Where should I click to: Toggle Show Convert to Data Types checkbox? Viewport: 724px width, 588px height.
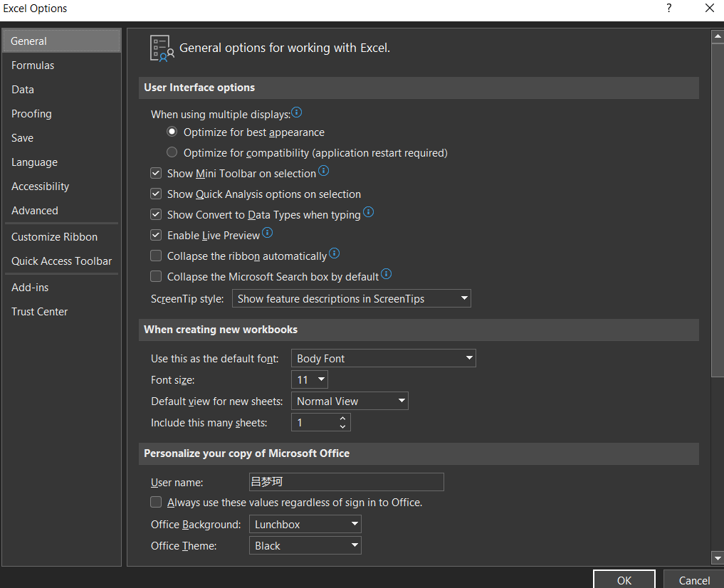[156, 214]
